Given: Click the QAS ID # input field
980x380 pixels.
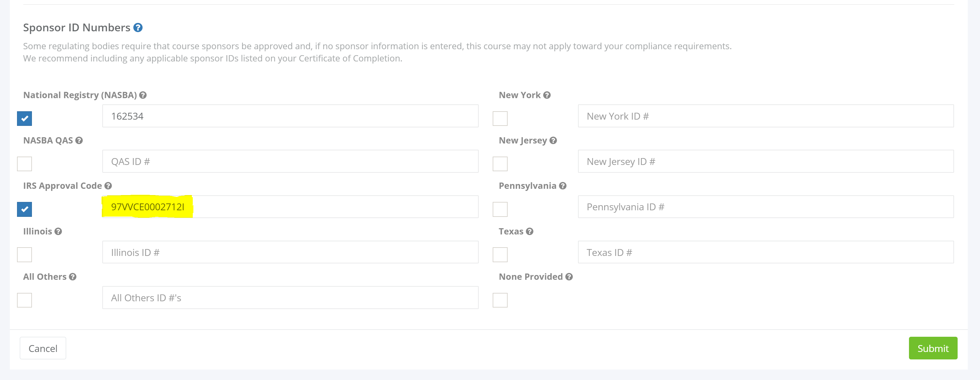Looking at the screenshot, I should [290, 161].
